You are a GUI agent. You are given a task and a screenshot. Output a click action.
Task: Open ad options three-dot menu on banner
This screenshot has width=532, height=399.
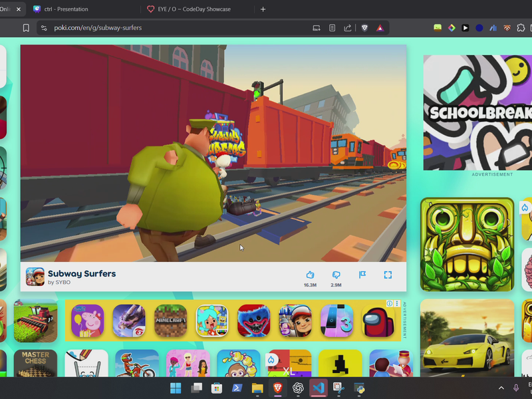tap(397, 303)
